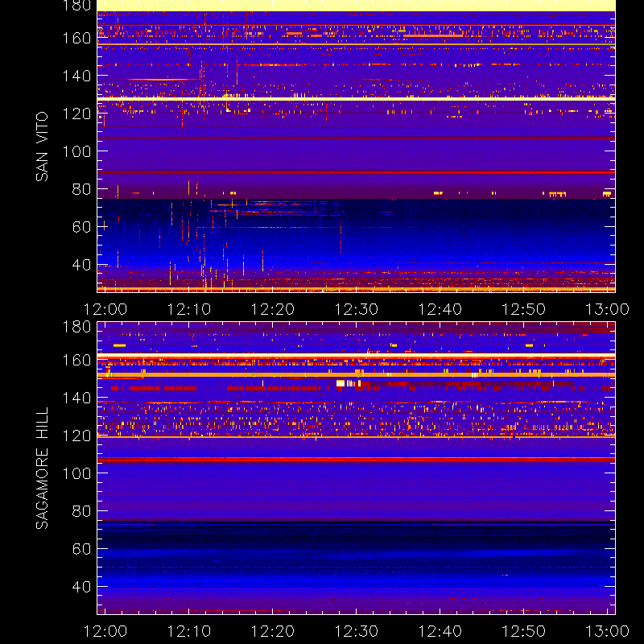This screenshot has width=644, height=644.
Task: Click the 120 tick label on Sagamore Hill plot
Action: click(76, 436)
